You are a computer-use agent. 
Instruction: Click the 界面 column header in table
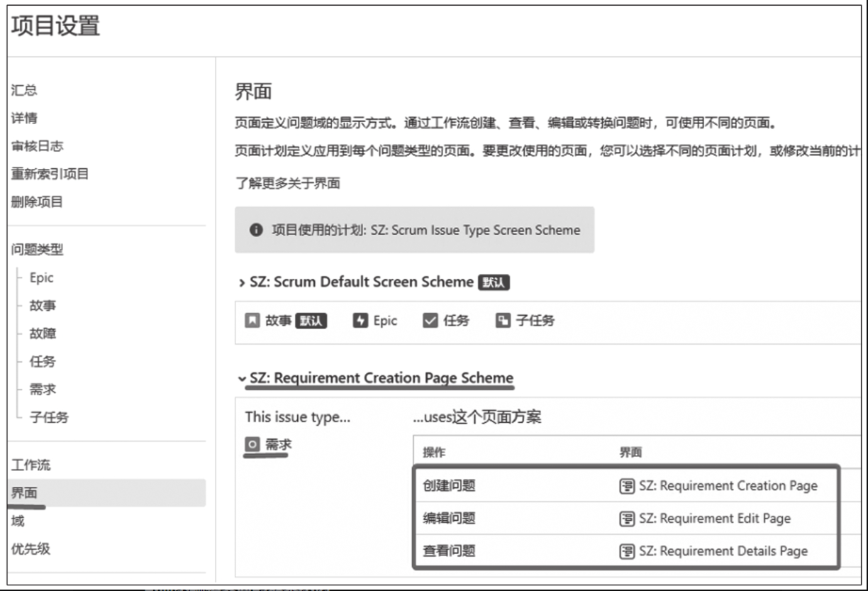[x=630, y=453]
